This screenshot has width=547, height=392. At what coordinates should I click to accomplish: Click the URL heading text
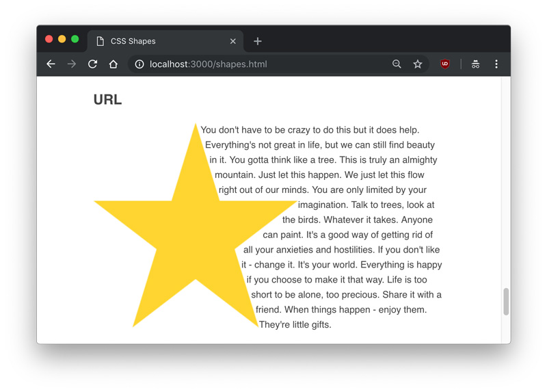[107, 100]
